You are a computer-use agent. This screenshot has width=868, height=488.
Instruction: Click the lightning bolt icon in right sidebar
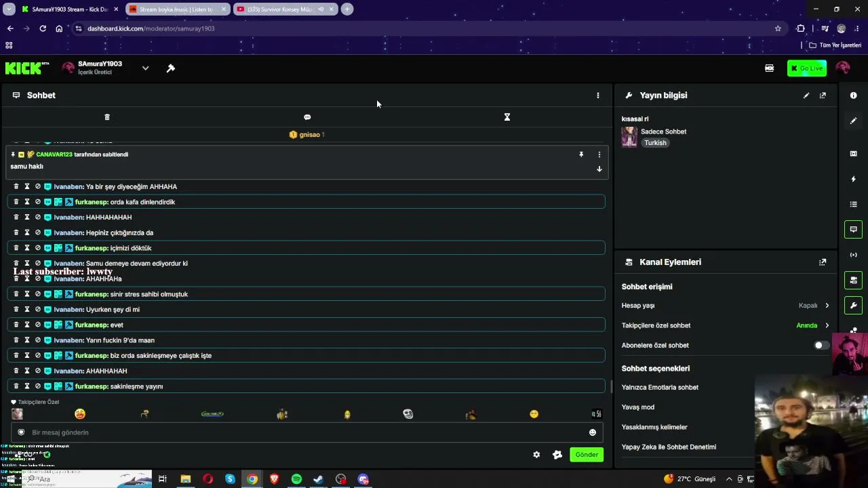(x=853, y=179)
